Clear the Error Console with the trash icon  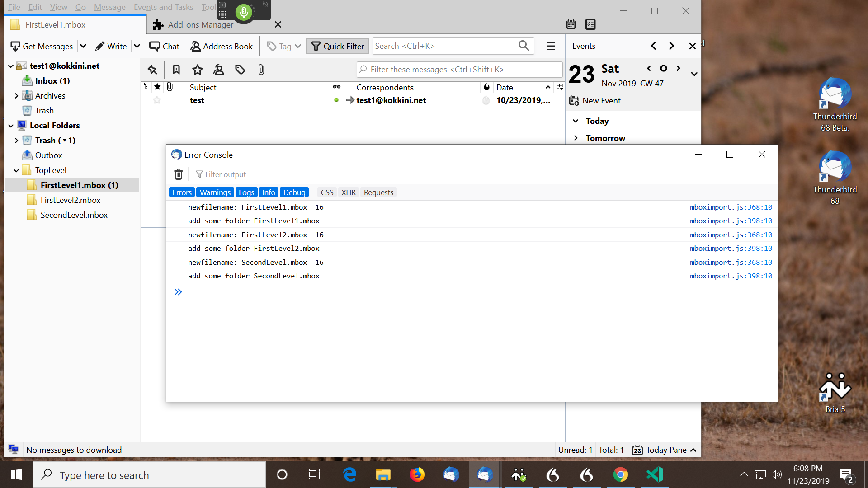coord(178,174)
